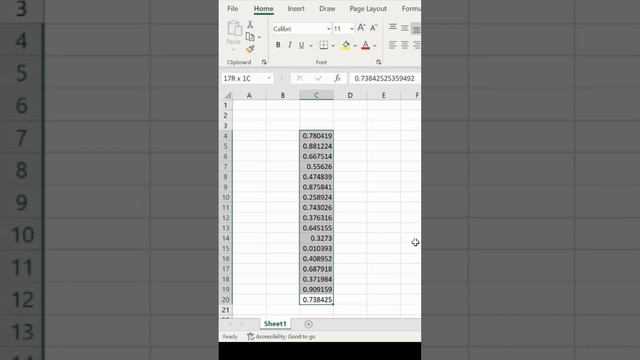Cut selection with the scissors icon

coord(250,25)
